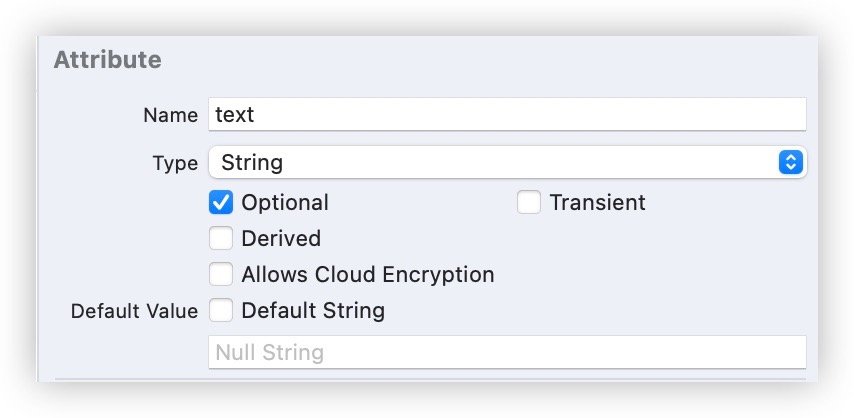Click the Type label
Screen dimensions: 854x418
pos(175,163)
